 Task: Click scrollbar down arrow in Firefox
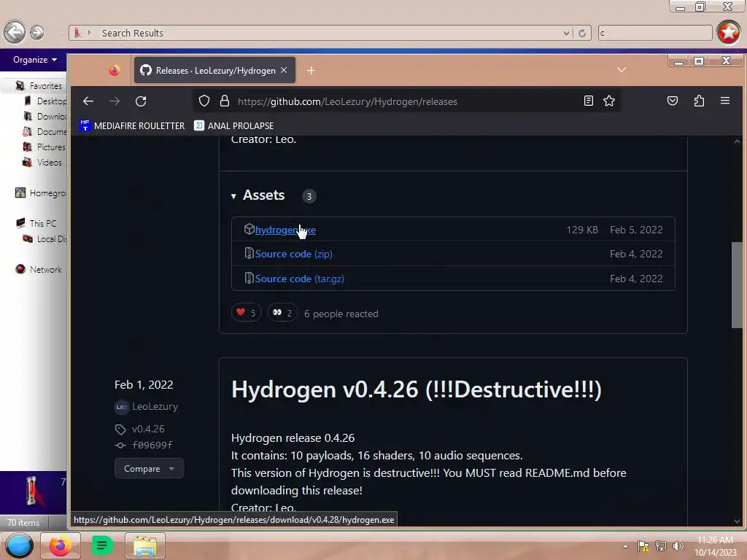(737, 521)
